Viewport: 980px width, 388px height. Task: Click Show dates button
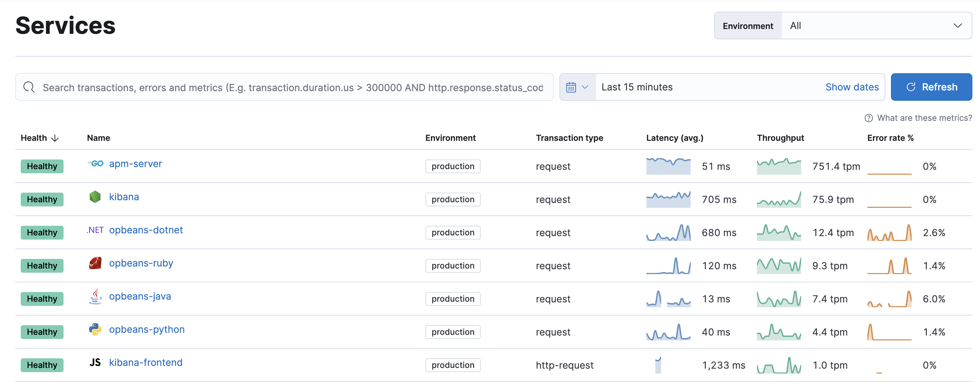(851, 87)
